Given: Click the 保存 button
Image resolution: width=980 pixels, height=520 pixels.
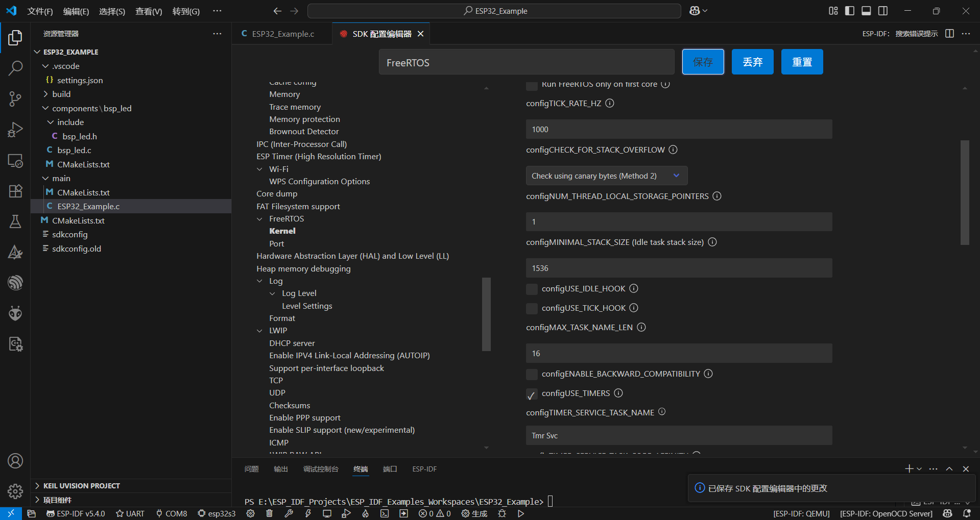Looking at the screenshot, I should click(703, 62).
